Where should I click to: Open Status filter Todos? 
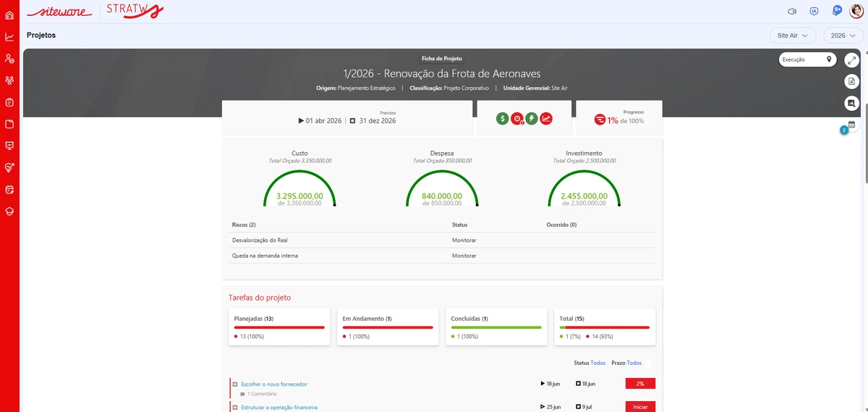click(598, 363)
